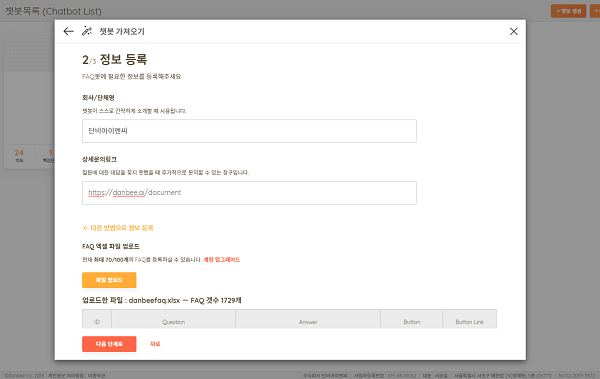Open 개인정보 처리방침 in the footer
Viewport: 600px width, 379px height.
[x=65, y=376]
